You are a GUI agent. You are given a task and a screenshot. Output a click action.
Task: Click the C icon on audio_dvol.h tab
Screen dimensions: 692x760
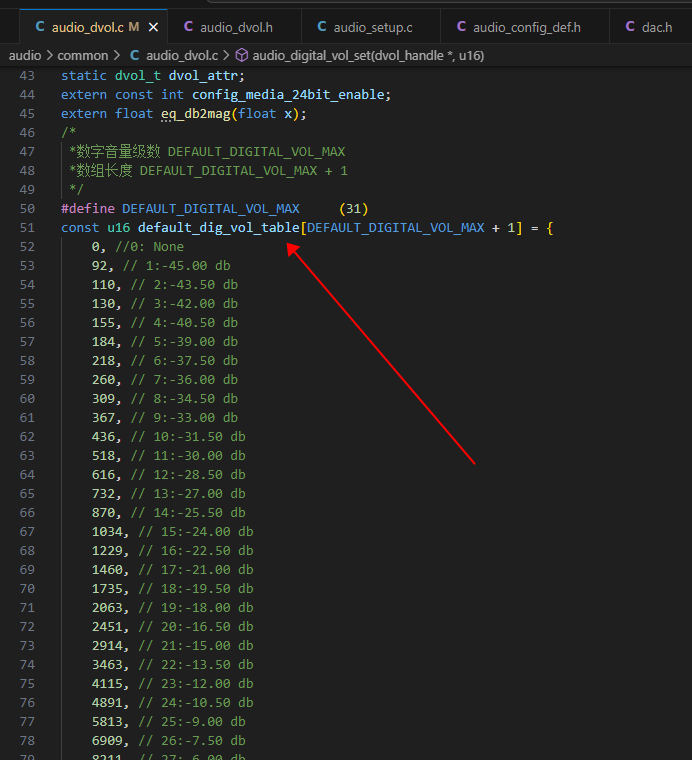(x=188, y=27)
